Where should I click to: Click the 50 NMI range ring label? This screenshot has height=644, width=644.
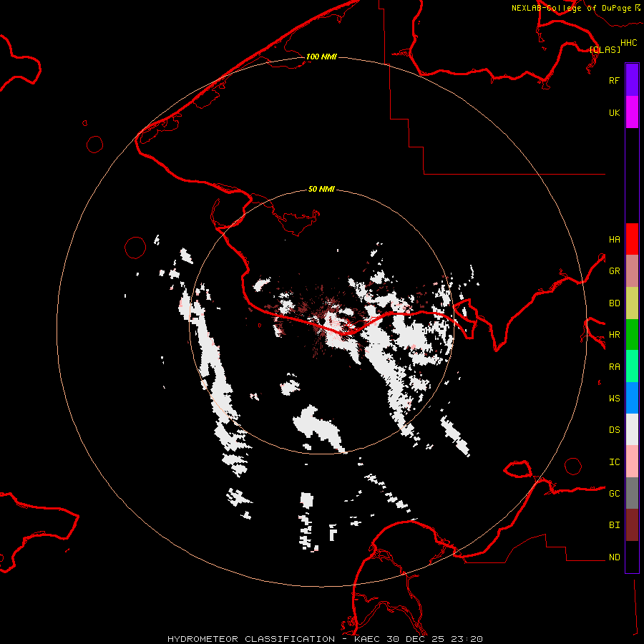[321, 189]
